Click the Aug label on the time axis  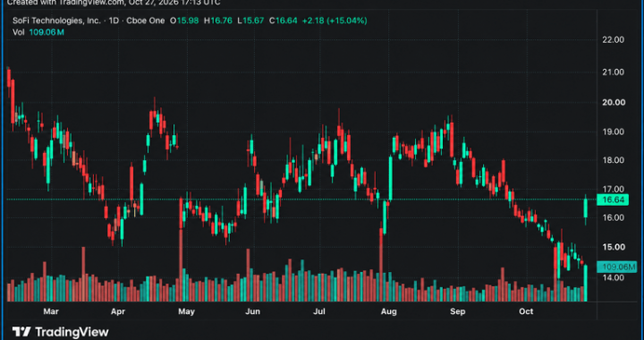[388, 311]
